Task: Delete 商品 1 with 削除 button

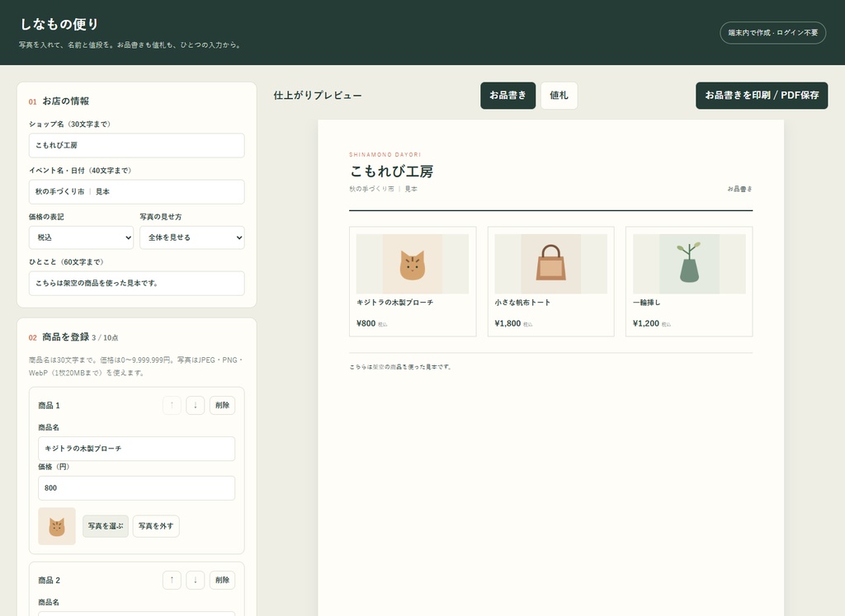Action: point(222,406)
